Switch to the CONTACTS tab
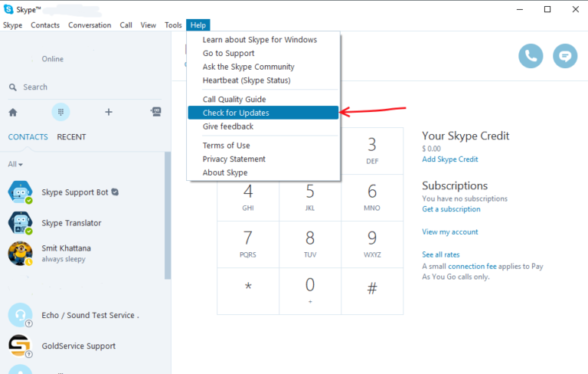 (28, 137)
